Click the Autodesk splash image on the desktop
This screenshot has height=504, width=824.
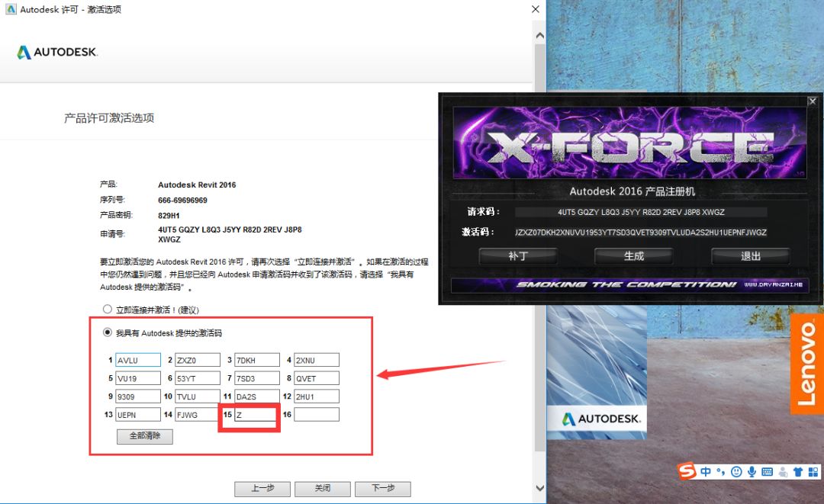[x=597, y=372]
